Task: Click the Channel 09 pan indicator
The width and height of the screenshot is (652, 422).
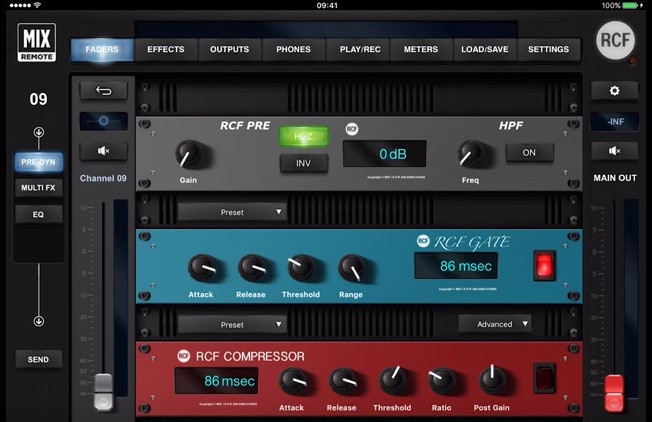Action: tap(103, 121)
